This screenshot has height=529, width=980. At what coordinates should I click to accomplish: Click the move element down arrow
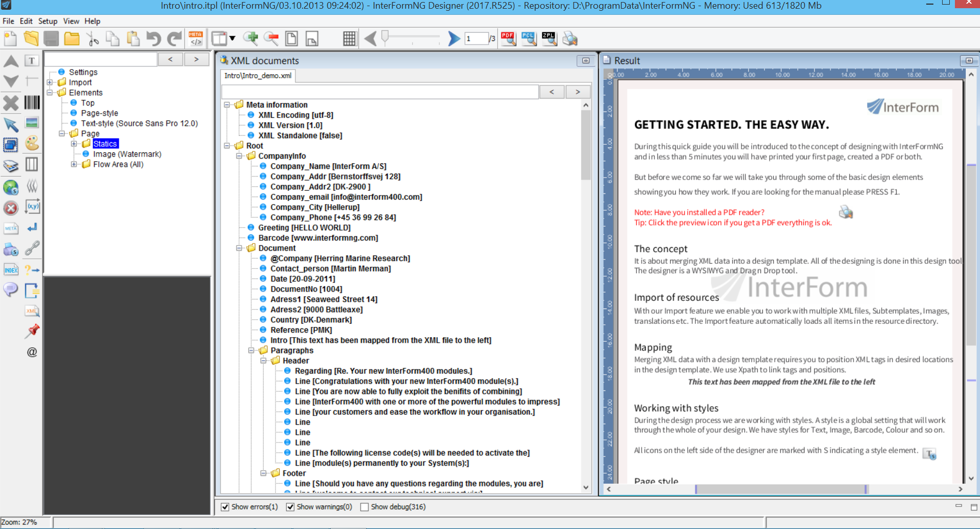(x=11, y=81)
